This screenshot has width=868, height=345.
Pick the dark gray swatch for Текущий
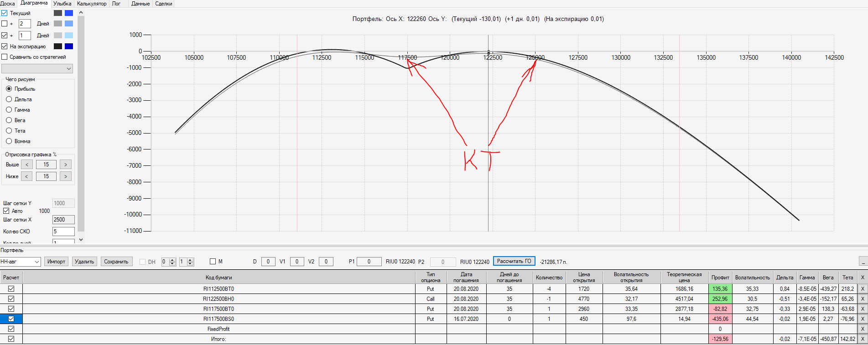point(58,13)
